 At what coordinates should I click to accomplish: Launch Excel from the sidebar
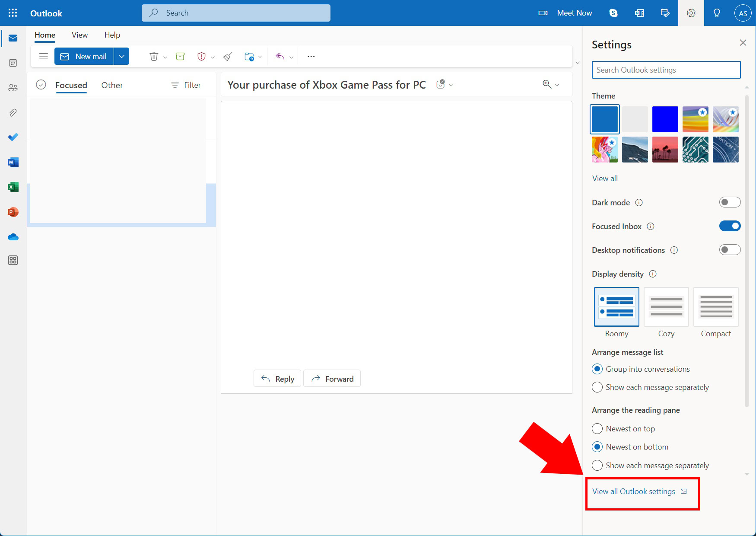(x=13, y=187)
